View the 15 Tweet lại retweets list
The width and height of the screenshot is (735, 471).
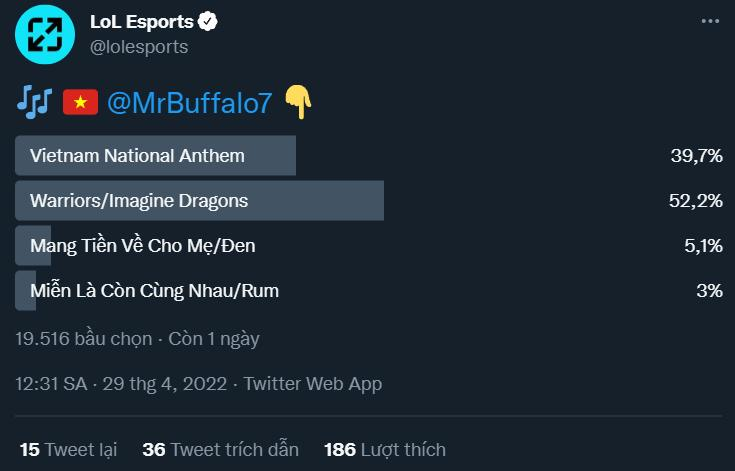[x=68, y=449]
